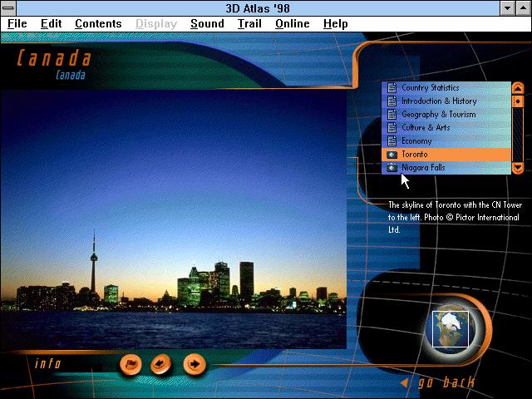Click the document icon beside Country Statistics
Viewport: 532px width, 399px height.
coord(392,87)
